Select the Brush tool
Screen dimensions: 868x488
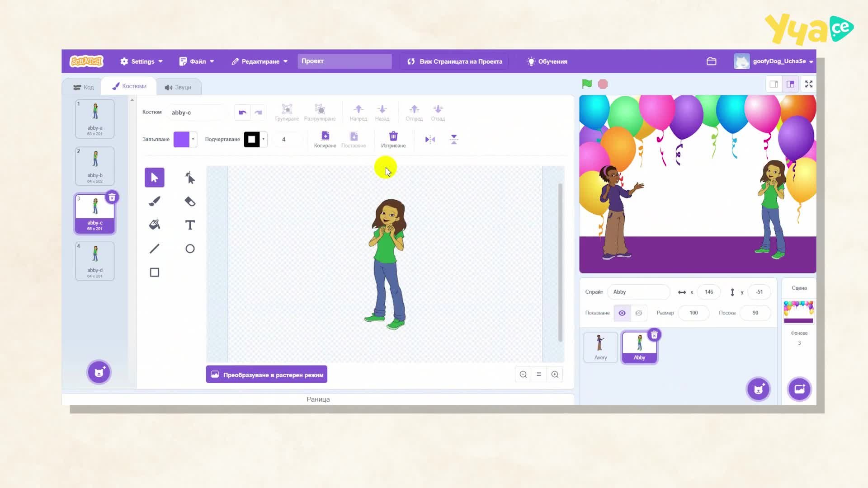pyautogui.click(x=155, y=201)
